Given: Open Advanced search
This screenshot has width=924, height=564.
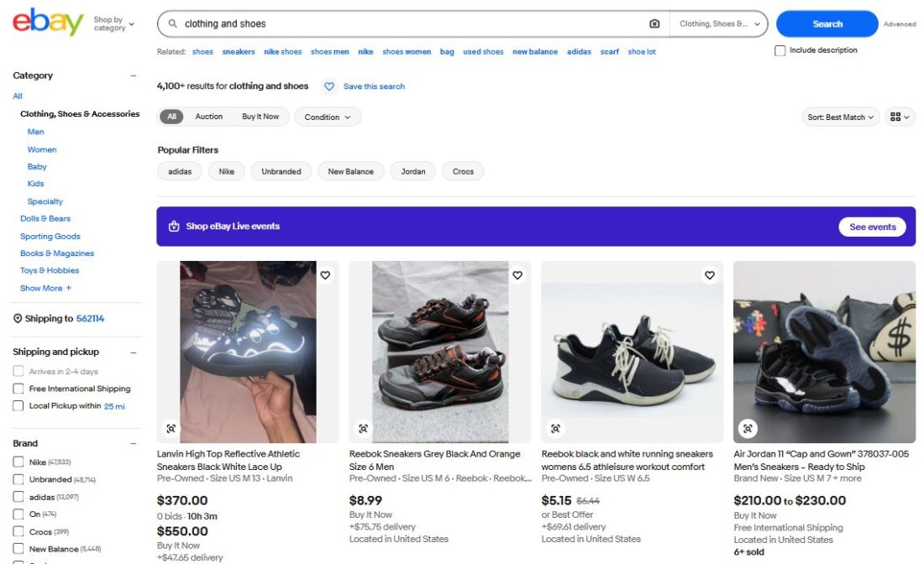Looking at the screenshot, I should pyautogui.click(x=900, y=23).
